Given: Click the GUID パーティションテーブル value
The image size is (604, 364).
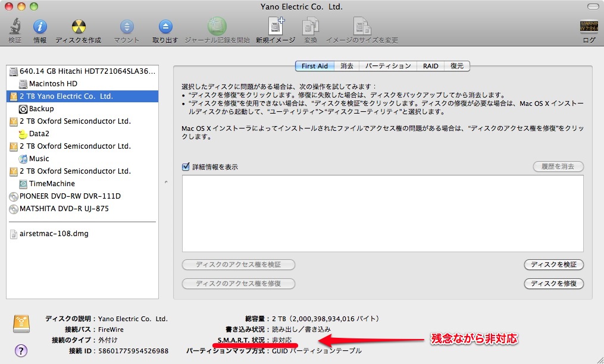Looking at the screenshot, I should click(317, 351).
